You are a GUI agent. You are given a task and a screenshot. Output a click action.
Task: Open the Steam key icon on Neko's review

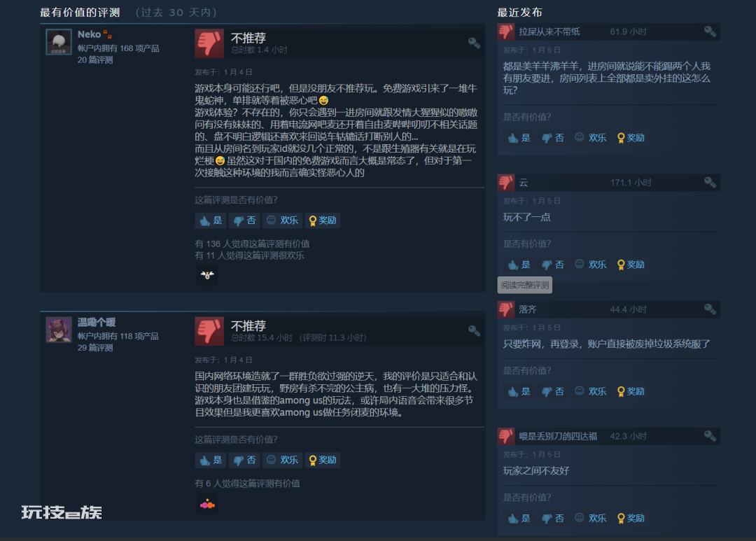click(474, 43)
